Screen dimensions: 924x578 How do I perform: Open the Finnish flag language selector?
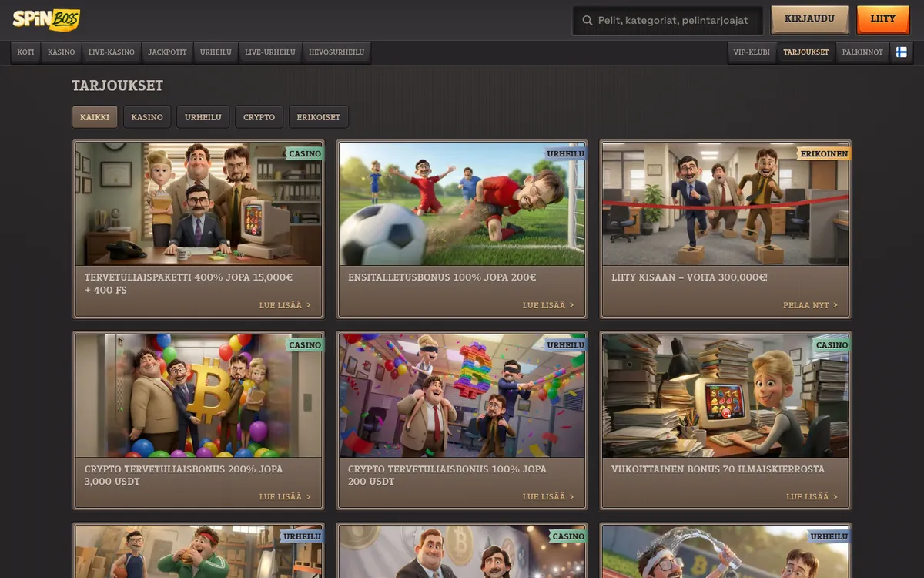point(901,52)
